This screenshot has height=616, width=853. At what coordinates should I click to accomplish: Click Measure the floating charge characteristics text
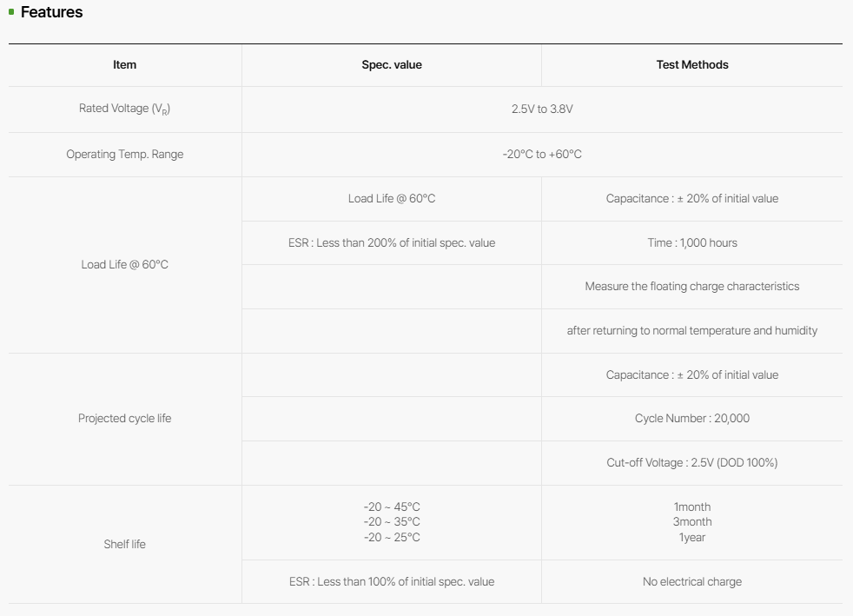pos(692,286)
